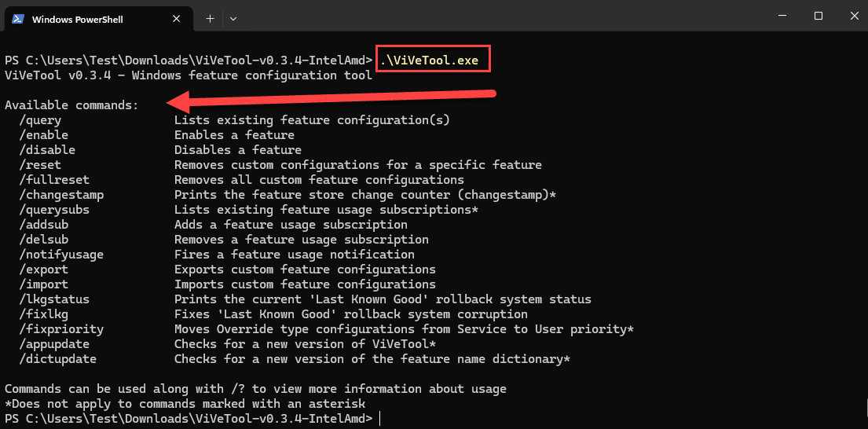Click 'Fires a feature usage notification' text

click(295, 254)
